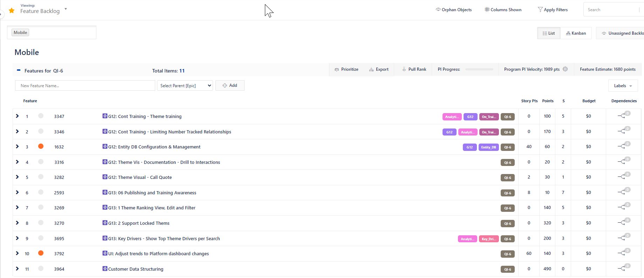Click the favorite star icon

click(12, 11)
